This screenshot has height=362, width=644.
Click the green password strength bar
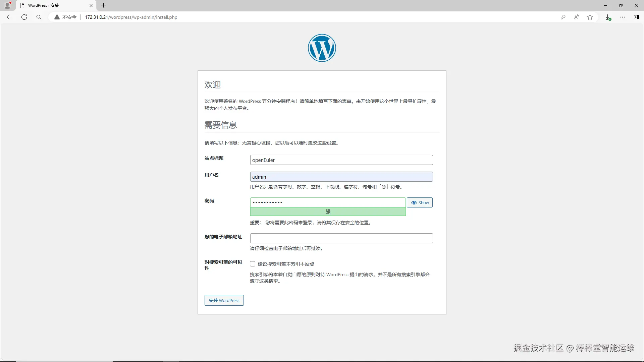(328, 212)
